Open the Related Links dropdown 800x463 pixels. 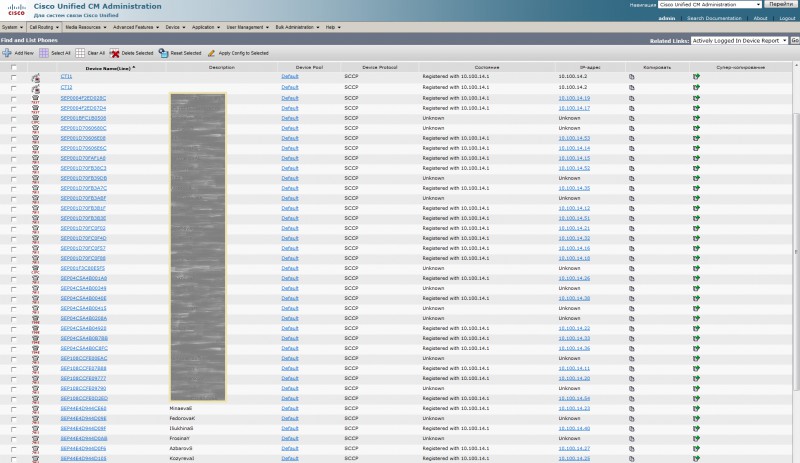pyautogui.click(x=739, y=40)
